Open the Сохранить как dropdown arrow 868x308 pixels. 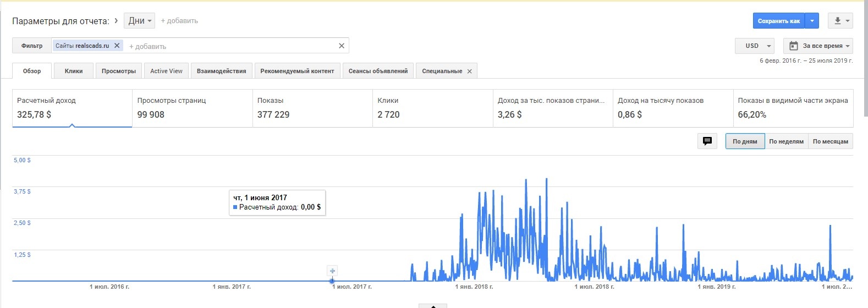[x=812, y=21]
